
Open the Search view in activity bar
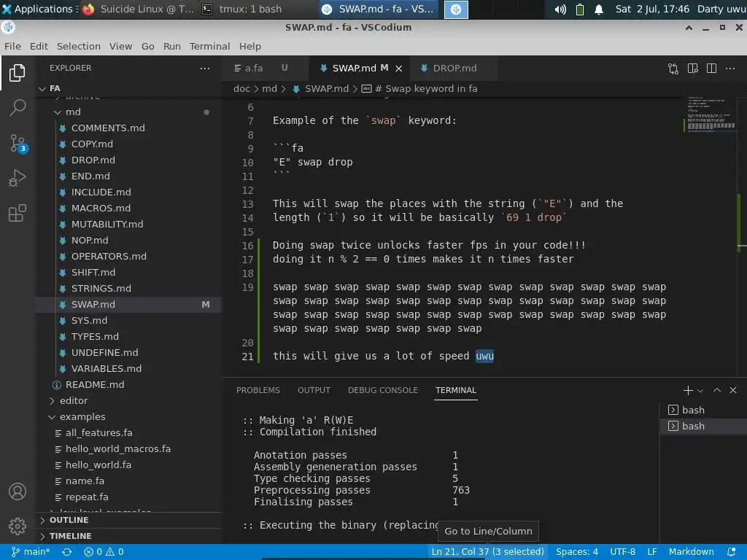coord(18,108)
